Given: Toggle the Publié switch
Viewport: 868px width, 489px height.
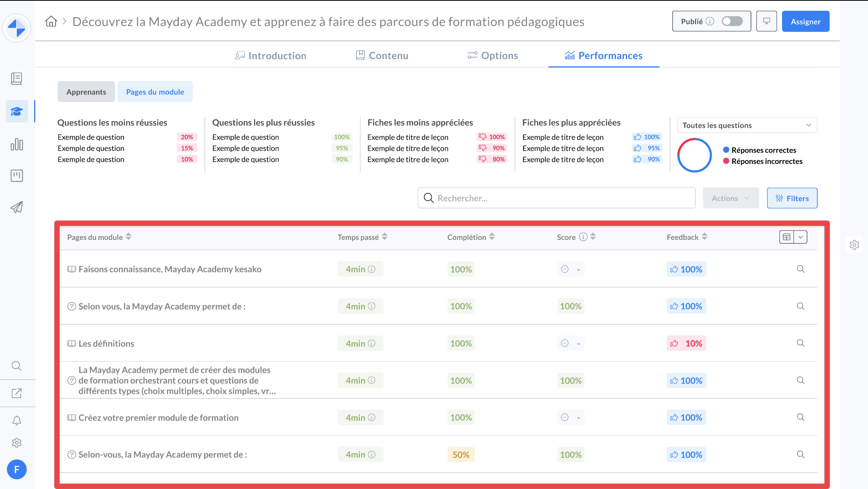Looking at the screenshot, I should point(732,21).
